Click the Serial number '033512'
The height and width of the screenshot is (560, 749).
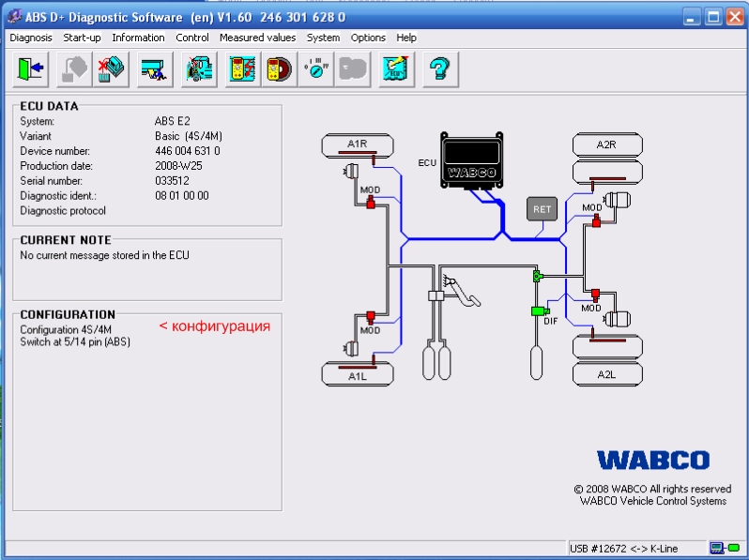172,181
